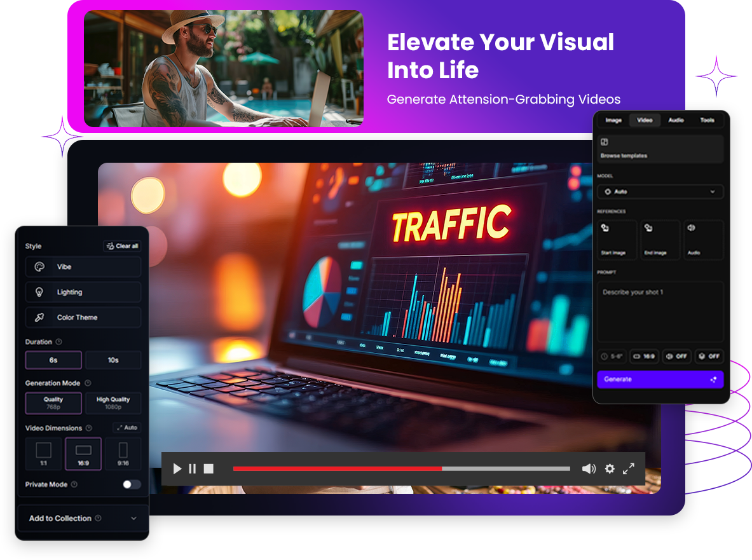Choose High Quality 1080p generation mode
Image resolution: width=752 pixels, height=560 pixels.
[x=113, y=403]
